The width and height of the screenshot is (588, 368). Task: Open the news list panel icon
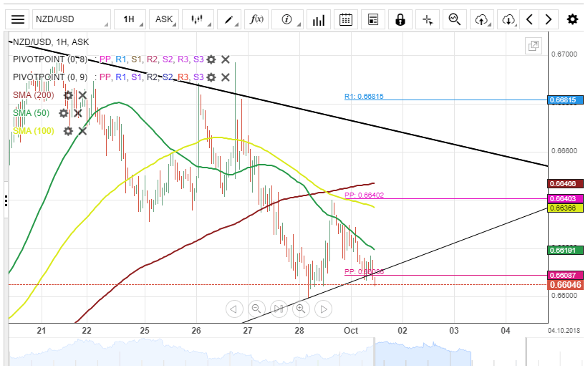(x=373, y=19)
